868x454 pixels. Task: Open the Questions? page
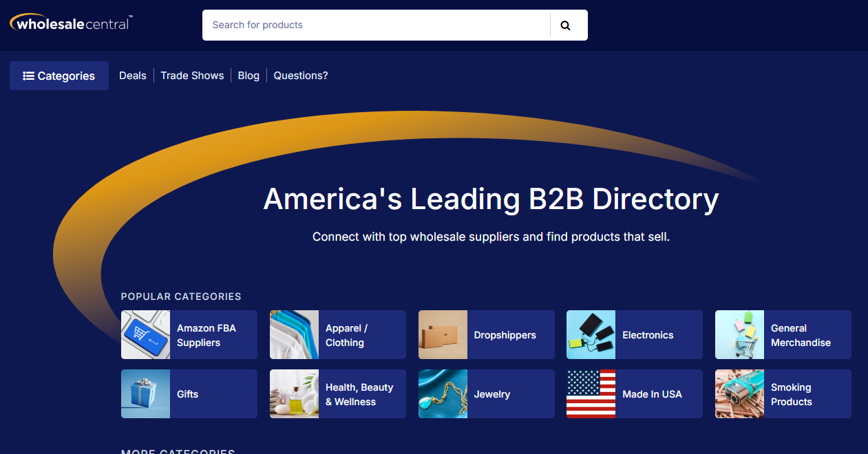point(301,76)
